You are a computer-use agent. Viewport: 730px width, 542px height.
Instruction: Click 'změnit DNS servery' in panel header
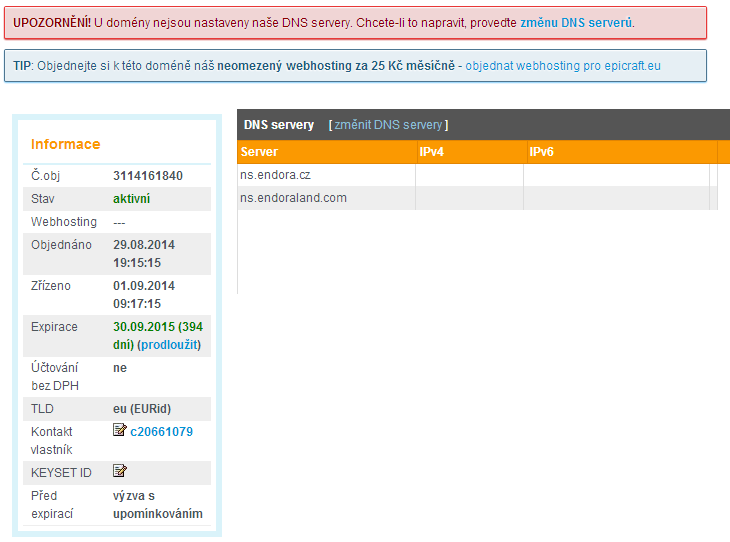tap(388, 125)
